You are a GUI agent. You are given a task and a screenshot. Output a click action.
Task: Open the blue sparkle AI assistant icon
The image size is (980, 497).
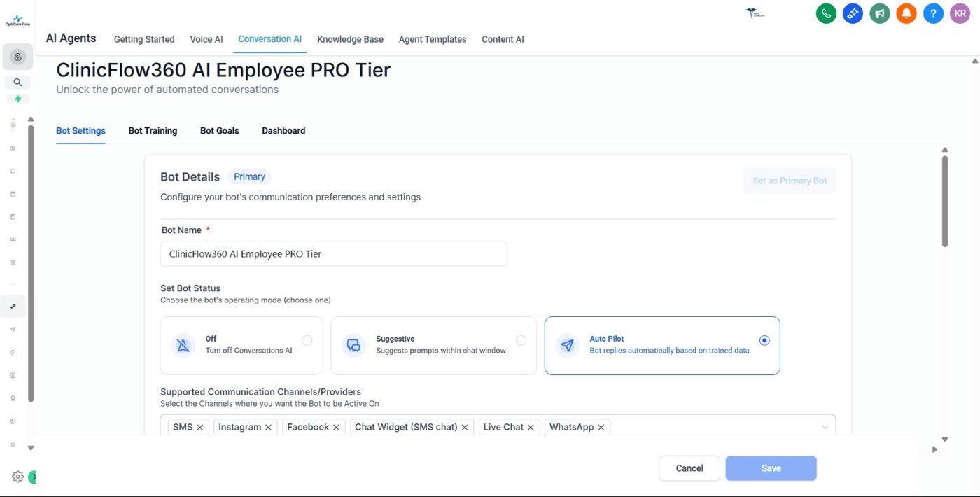[853, 13]
